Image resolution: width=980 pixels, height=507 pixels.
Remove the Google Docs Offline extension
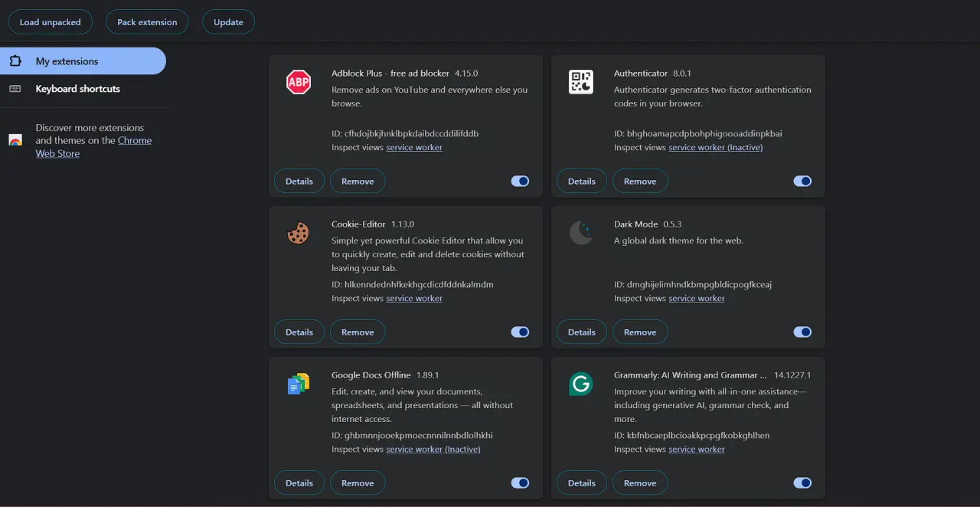358,483
